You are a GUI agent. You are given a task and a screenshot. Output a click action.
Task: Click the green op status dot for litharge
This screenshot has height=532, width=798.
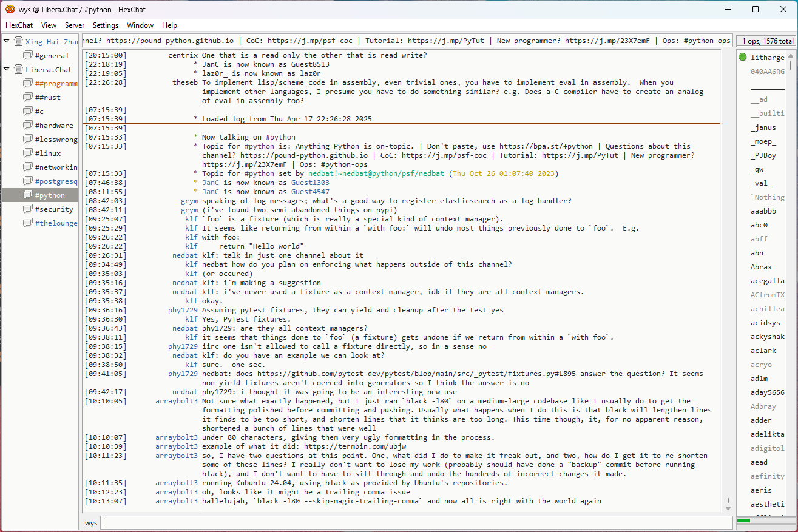(743, 58)
